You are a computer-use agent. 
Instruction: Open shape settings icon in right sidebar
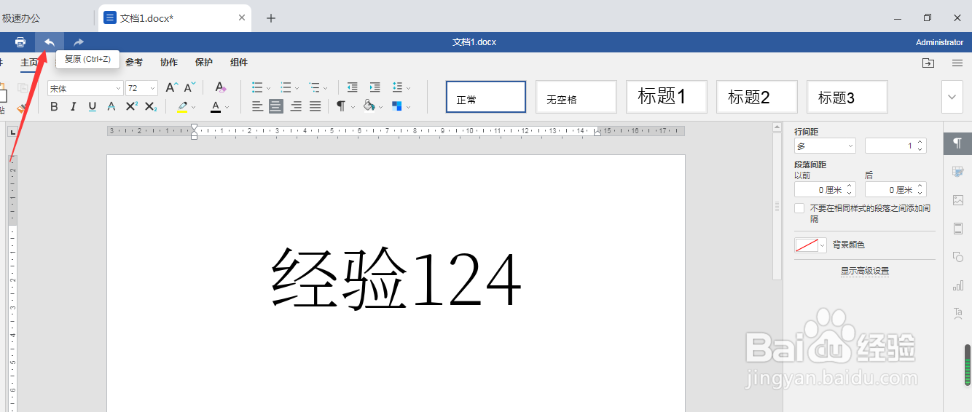coord(958,256)
